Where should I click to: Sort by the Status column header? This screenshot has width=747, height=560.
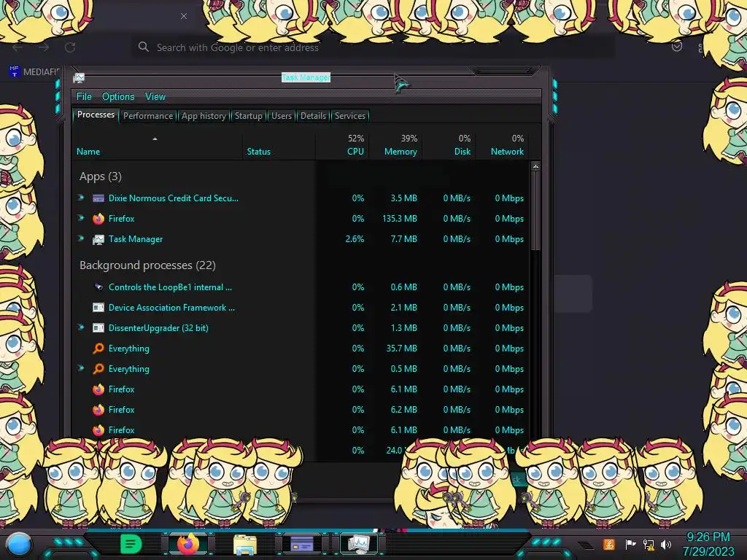(x=279, y=145)
